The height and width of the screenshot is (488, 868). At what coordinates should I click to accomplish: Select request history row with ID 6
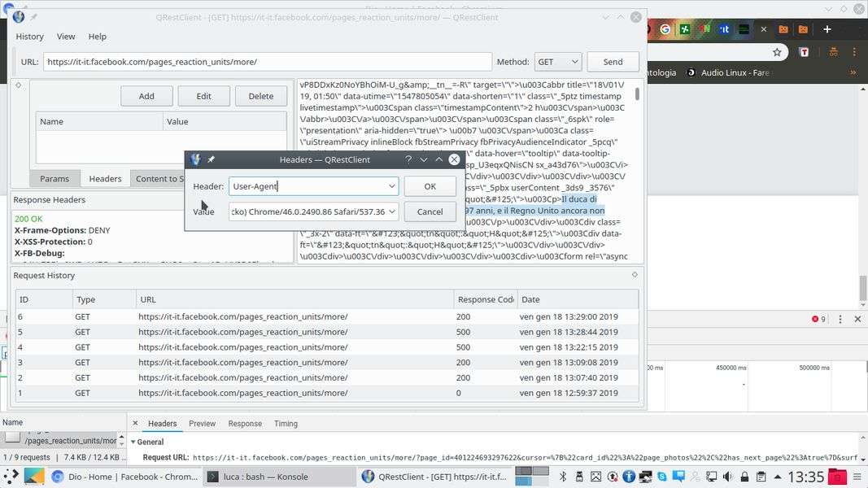pos(326,316)
